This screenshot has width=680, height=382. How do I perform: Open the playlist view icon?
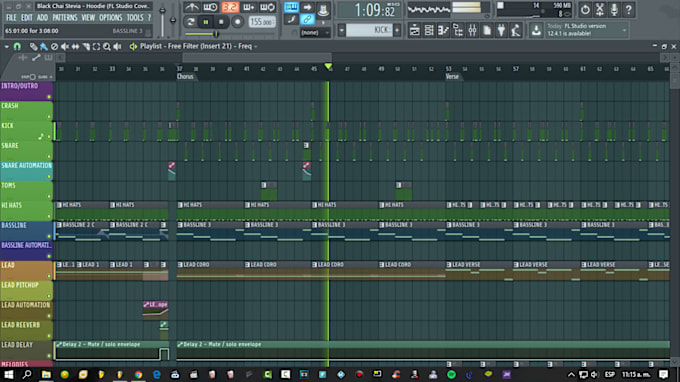coord(415,30)
